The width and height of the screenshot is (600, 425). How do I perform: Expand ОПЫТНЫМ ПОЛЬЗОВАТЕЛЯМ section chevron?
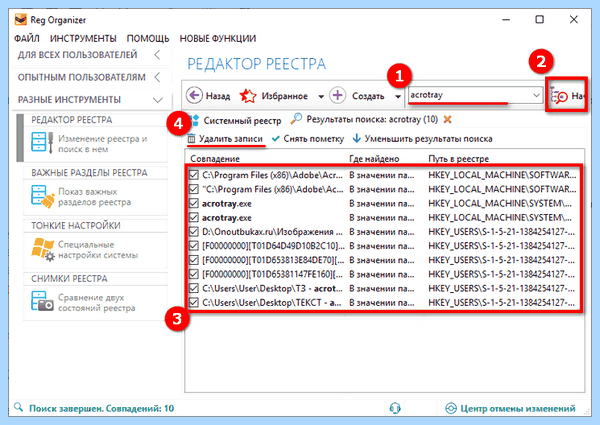coord(157,77)
